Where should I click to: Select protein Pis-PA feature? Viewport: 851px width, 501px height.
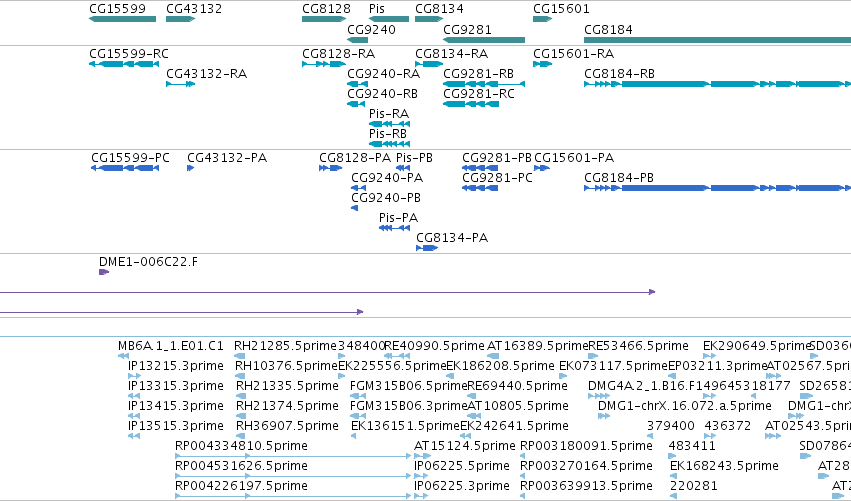(394, 229)
